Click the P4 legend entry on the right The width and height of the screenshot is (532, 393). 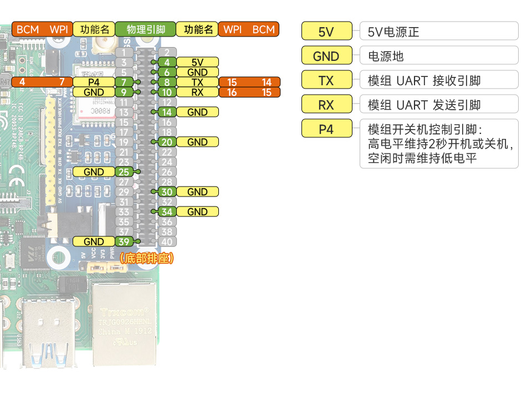326,128
